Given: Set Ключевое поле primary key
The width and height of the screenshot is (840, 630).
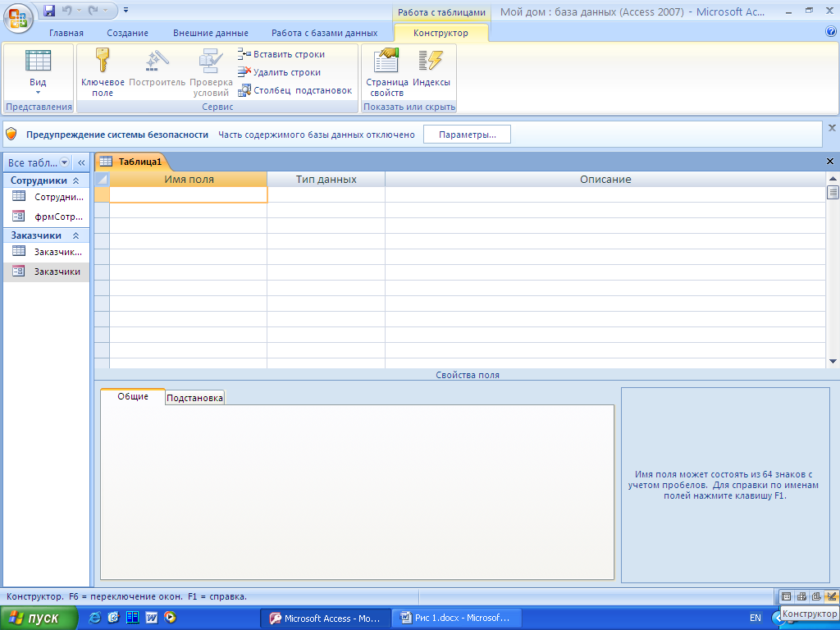Looking at the screenshot, I should [x=103, y=72].
